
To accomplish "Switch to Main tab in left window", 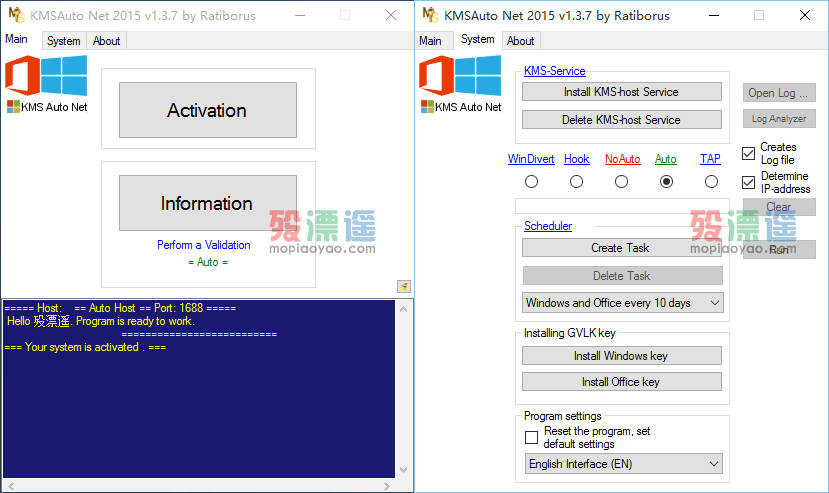I will pos(16,39).
